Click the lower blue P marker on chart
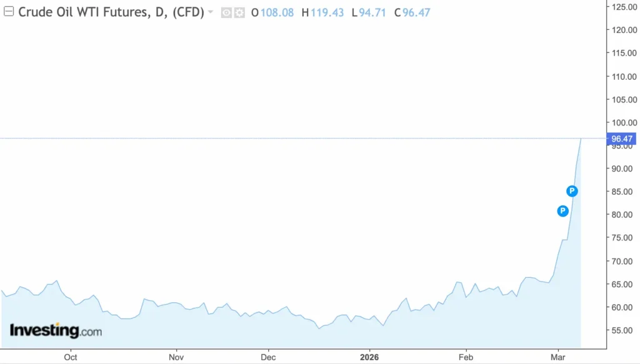The image size is (640, 364). click(x=562, y=211)
